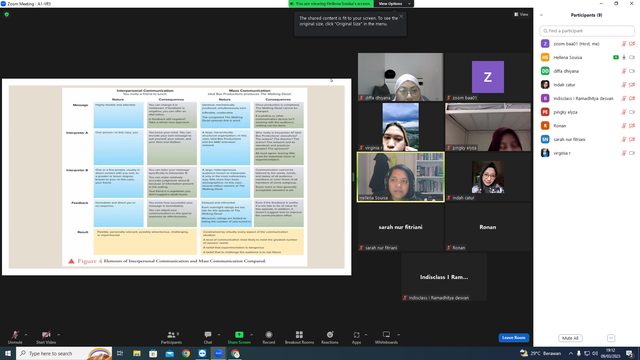Viewport: 640px width, 360px height.
Task: Select pingky elyza in participants list
Action: point(587,112)
